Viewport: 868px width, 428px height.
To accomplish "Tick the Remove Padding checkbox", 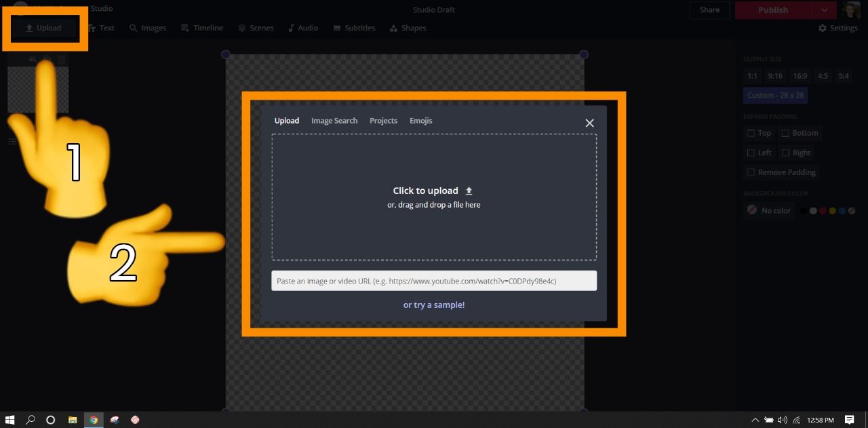I will (x=751, y=172).
